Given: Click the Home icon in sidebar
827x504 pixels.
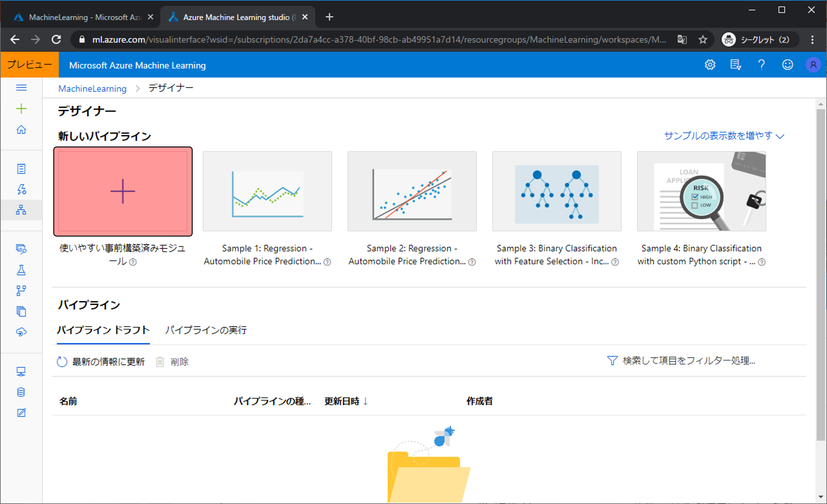Looking at the screenshot, I should tap(21, 130).
